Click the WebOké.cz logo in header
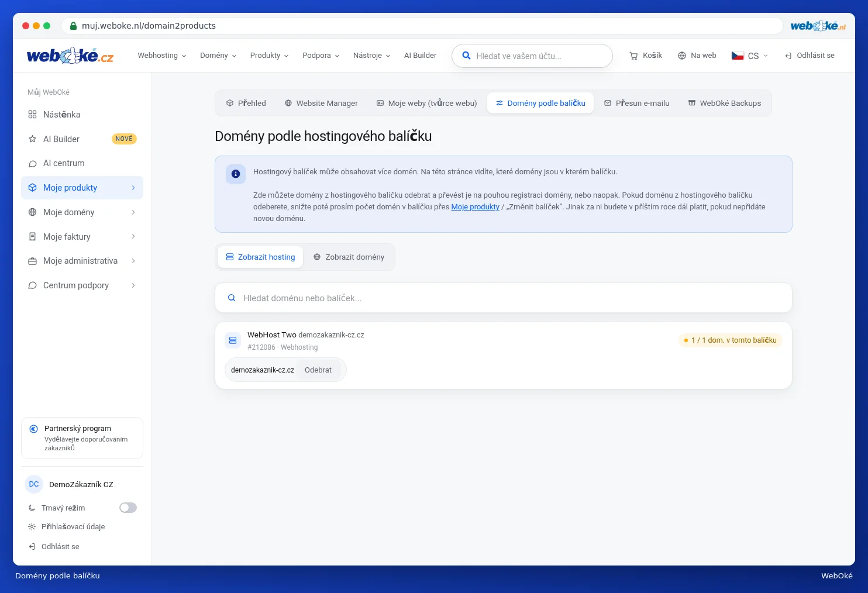Image resolution: width=868 pixels, height=593 pixels. [x=70, y=56]
